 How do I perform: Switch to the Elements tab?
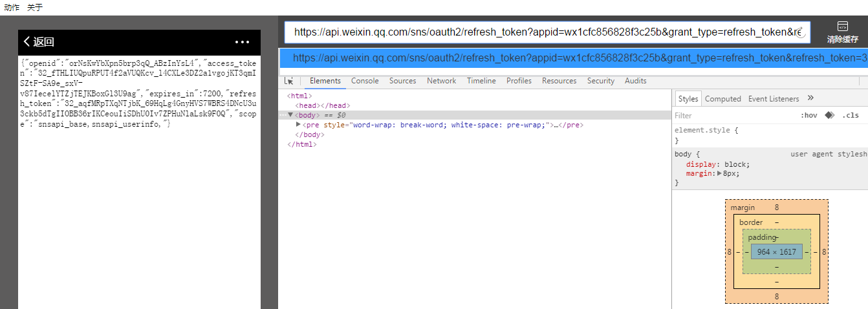point(325,81)
